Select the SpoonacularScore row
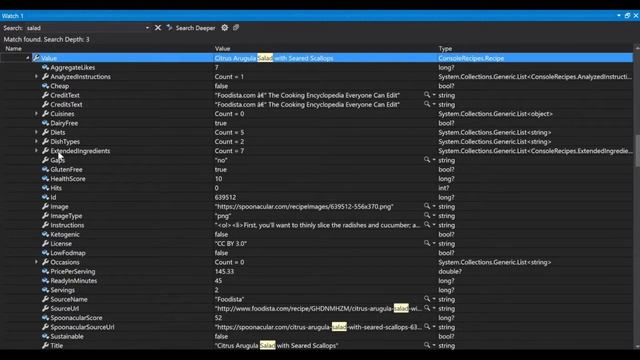Image resolution: width=640 pixels, height=360 pixels. click(x=317, y=318)
